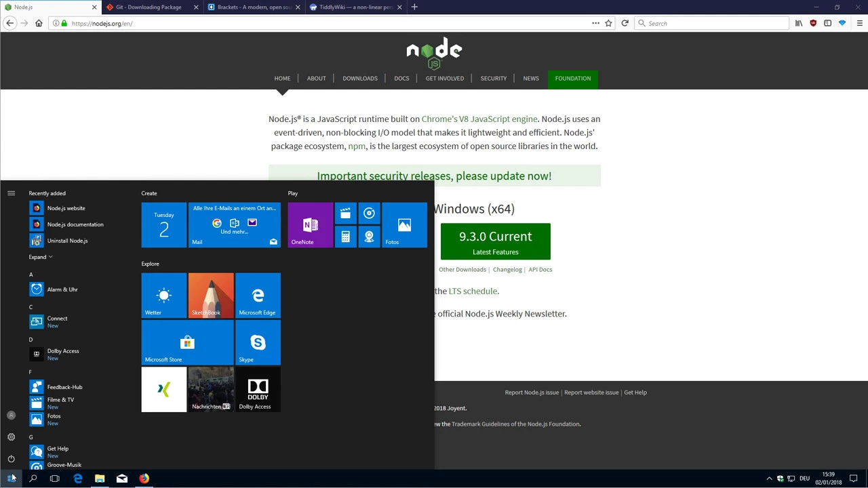
Task: Open the Groove music small disc tile
Action: [369, 214]
